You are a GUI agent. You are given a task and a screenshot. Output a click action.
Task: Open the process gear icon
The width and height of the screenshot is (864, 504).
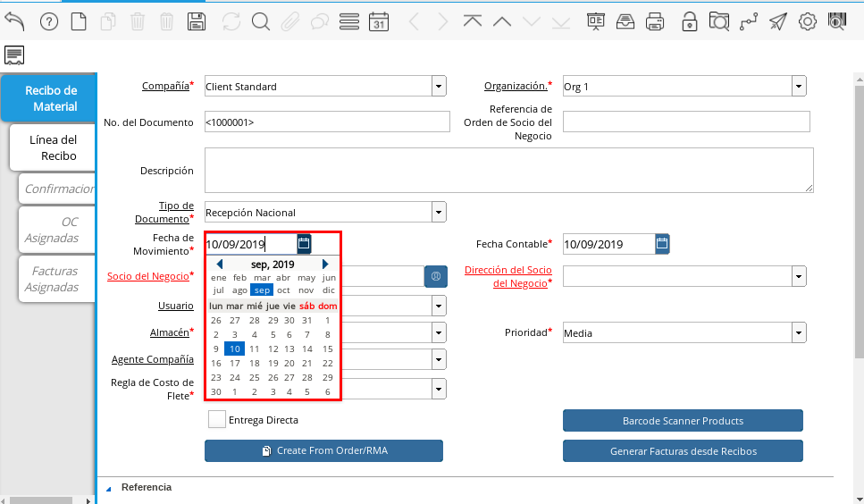click(x=807, y=22)
